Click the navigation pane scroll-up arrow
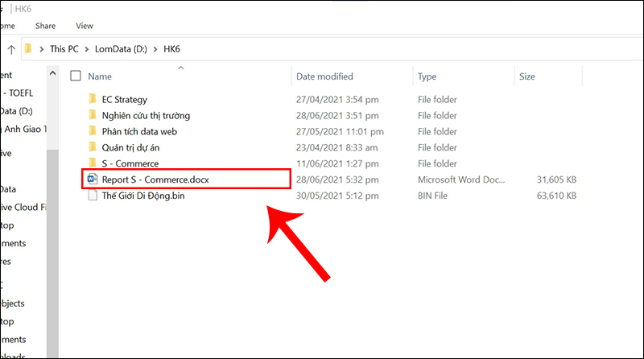This screenshot has height=359, width=644. (52, 73)
